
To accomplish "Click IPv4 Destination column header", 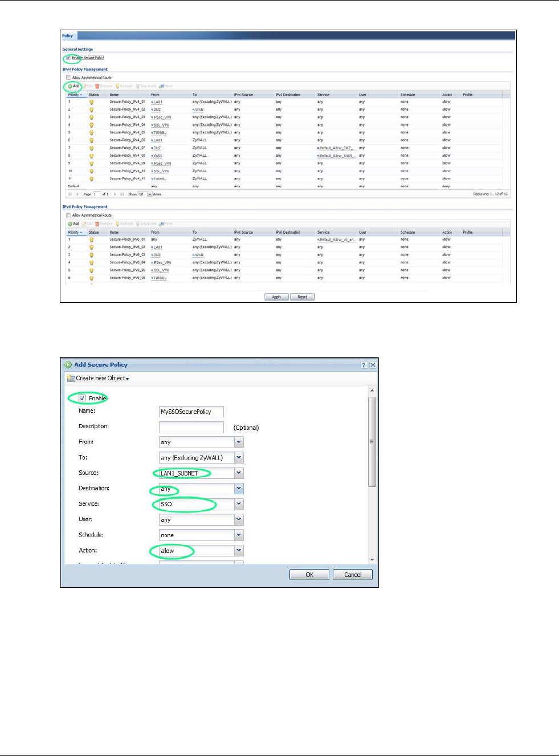I will pyautogui.click(x=288, y=95).
